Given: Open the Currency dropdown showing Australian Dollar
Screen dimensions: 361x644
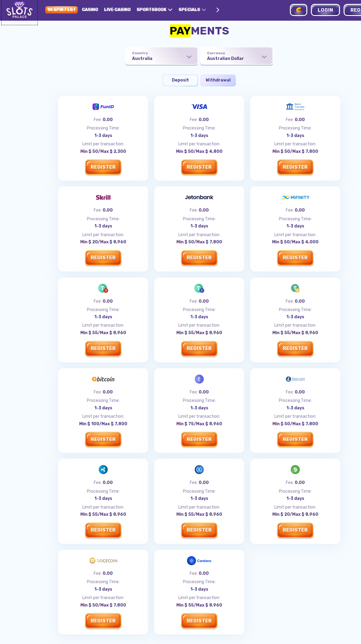Looking at the screenshot, I should (236, 56).
